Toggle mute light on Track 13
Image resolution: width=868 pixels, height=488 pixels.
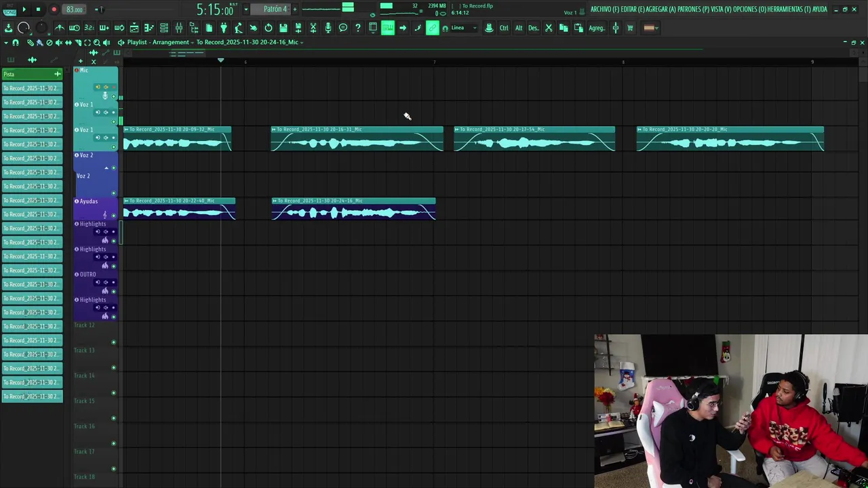pos(113,368)
